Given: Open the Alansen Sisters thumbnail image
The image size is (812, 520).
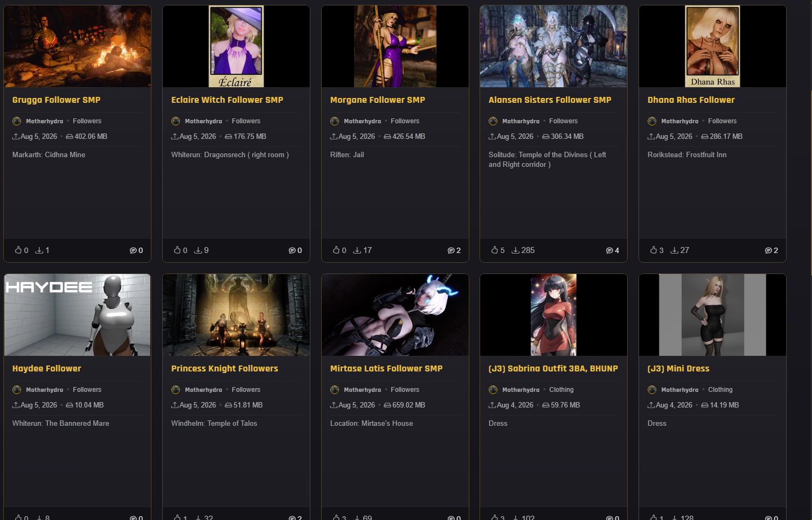Looking at the screenshot, I should click(x=554, y=46).
